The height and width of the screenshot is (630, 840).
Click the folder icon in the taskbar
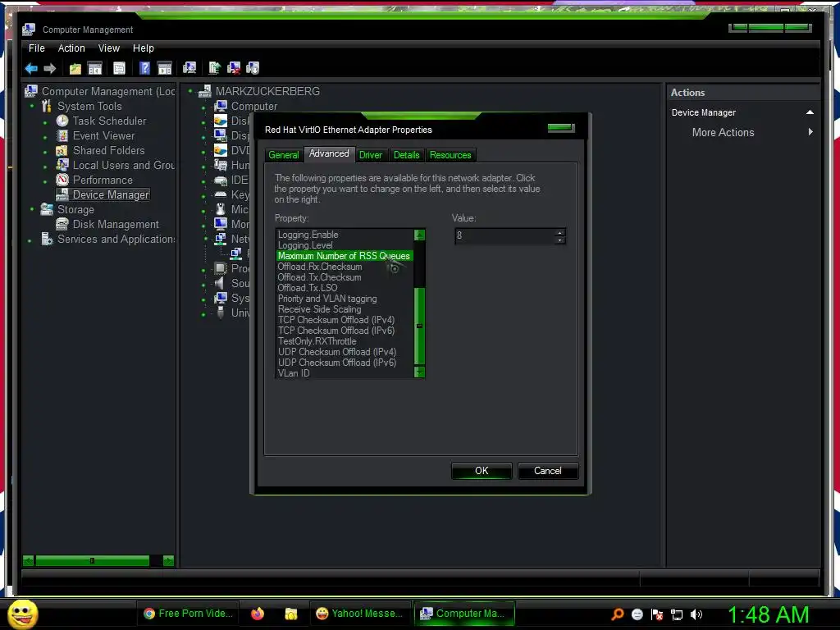point(291,614)
